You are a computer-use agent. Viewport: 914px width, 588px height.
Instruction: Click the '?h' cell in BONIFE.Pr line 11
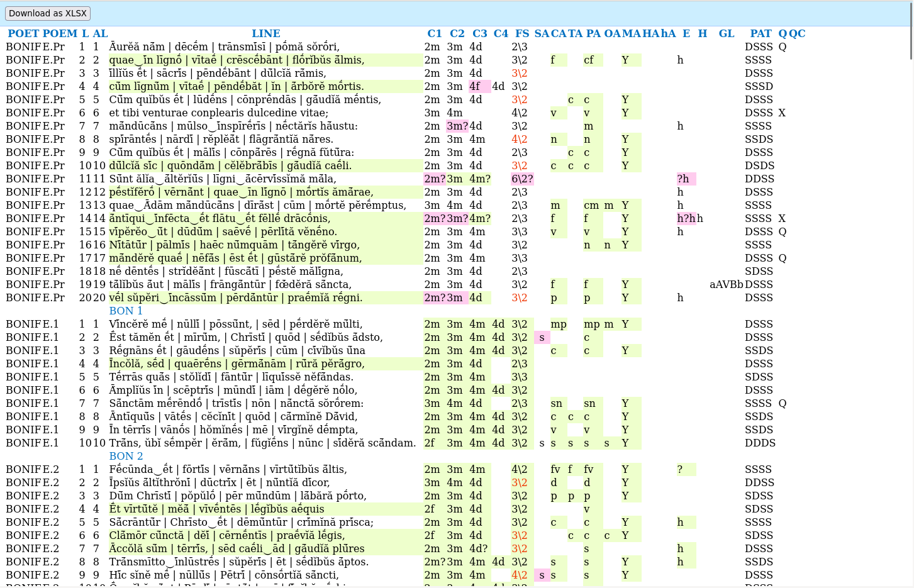click(686, 179)
